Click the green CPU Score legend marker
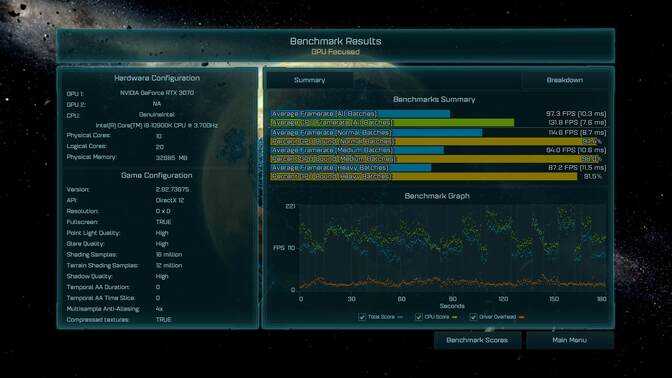The height and width of the screenshot is (378, 672). pos(455,317)
